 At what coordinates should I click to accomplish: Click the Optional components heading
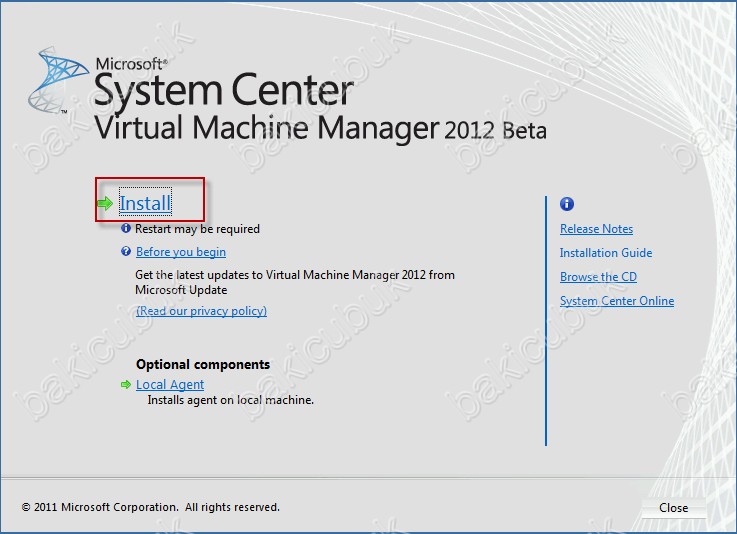(x=203, y=364)
